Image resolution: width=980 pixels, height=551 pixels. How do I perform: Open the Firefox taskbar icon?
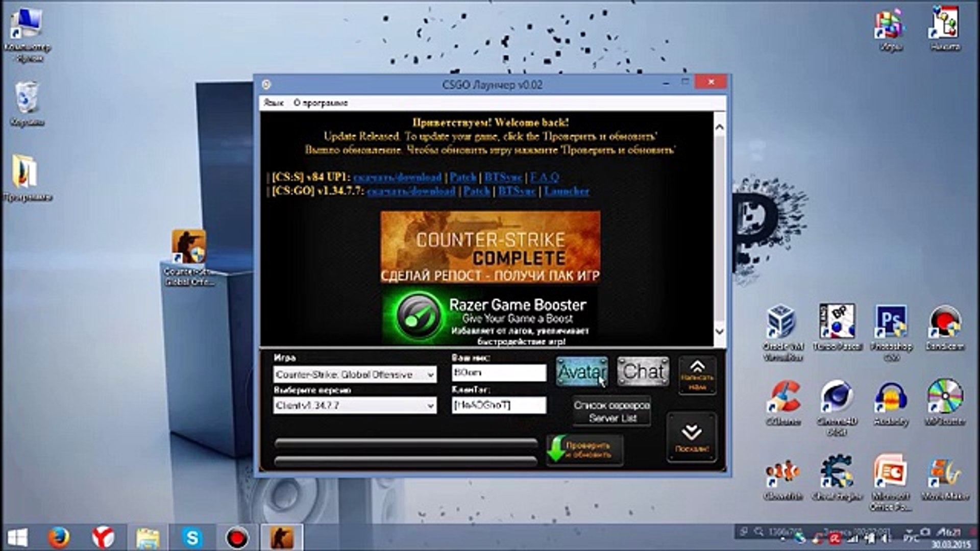pyautogui.click(x=59, y=538)
